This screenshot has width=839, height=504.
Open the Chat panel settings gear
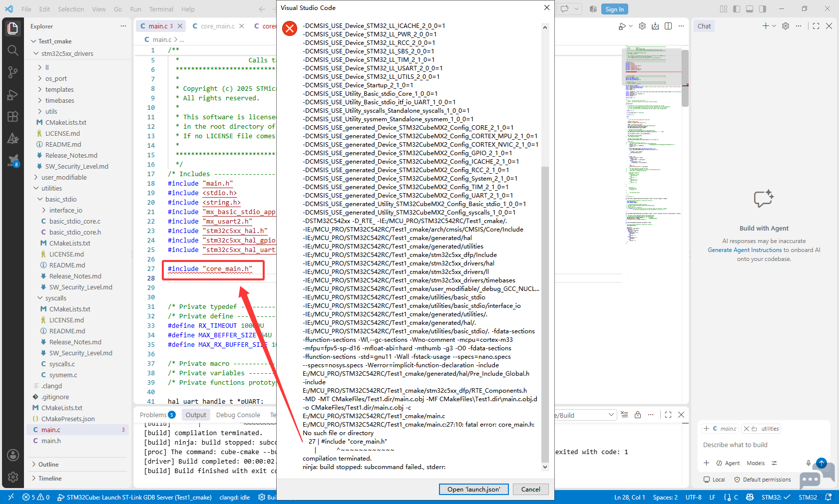click(786, 26)
